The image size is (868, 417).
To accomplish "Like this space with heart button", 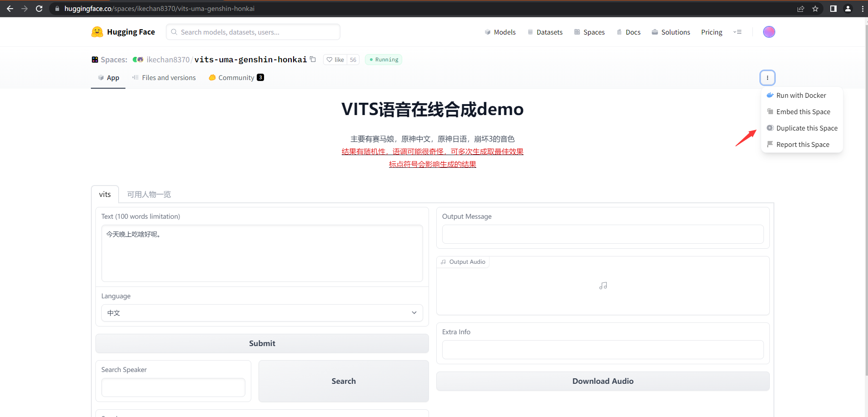I will tap(335, 60).
